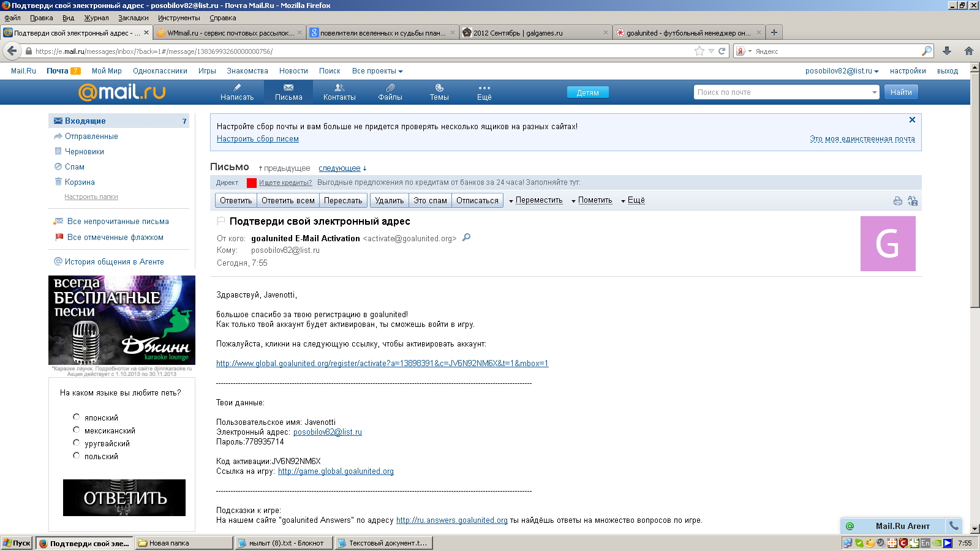Open the Входящие inbox folder
Viewport: 980px width, 551px height.
(x=119, y=121)
